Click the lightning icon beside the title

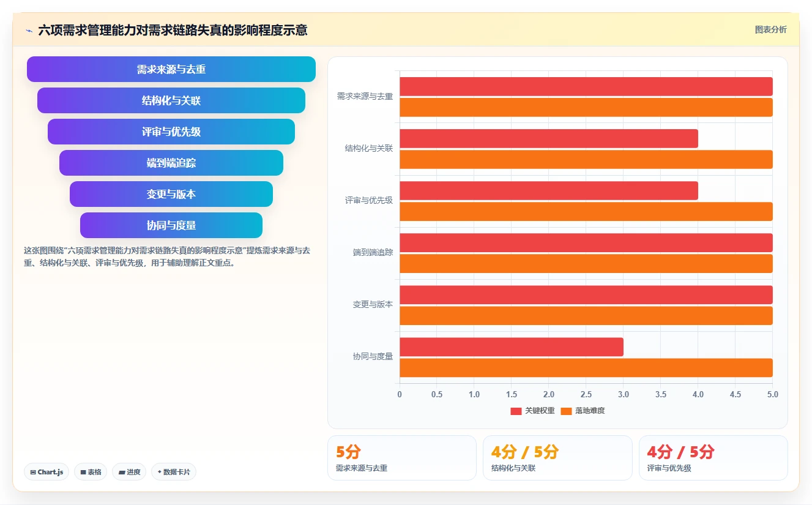coord(29,30)
